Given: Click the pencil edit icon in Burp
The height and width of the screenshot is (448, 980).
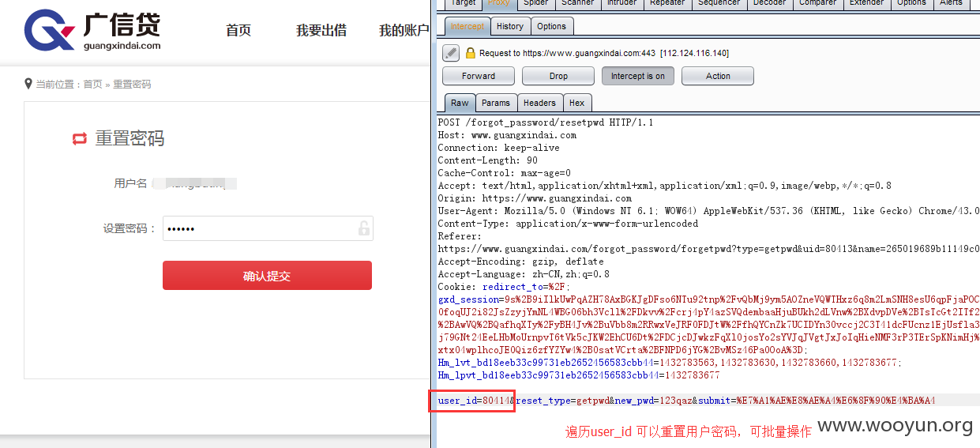Looking at the screenshot, I should (x=451, y=53).
